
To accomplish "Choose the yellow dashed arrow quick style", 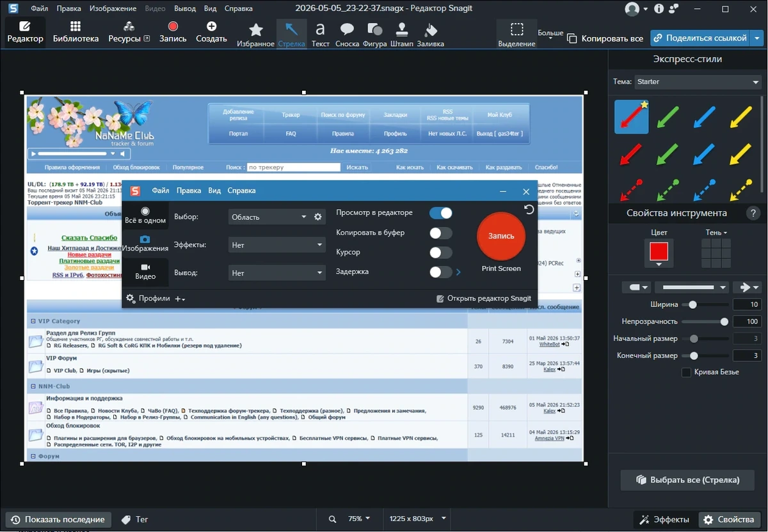I will point(740,189).
